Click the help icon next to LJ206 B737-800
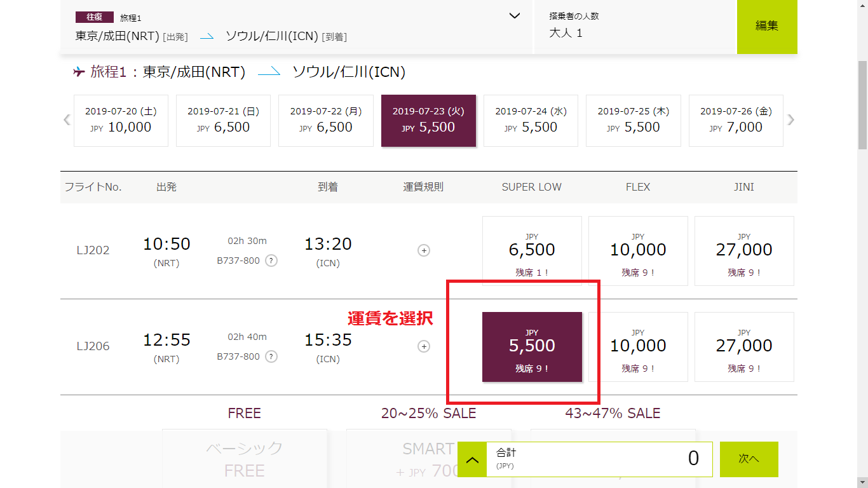This screenshot has height=488, width=868. [x=271, y=356]
